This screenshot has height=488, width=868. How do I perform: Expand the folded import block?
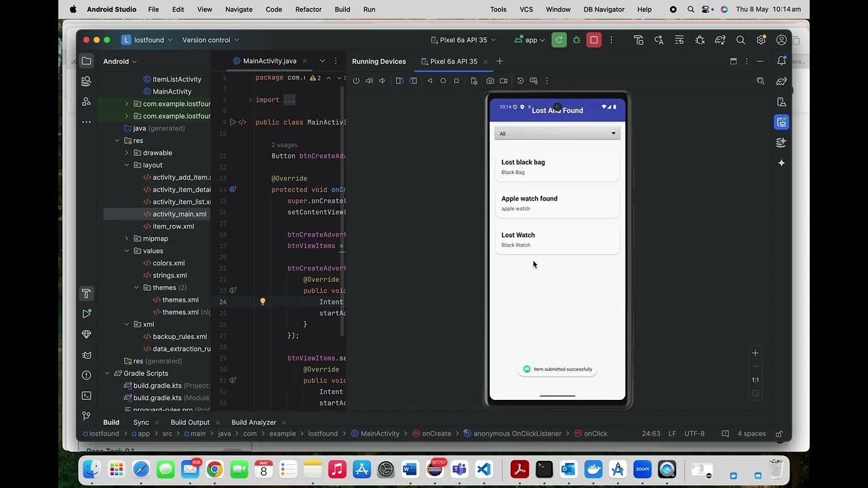click(250, 100)
